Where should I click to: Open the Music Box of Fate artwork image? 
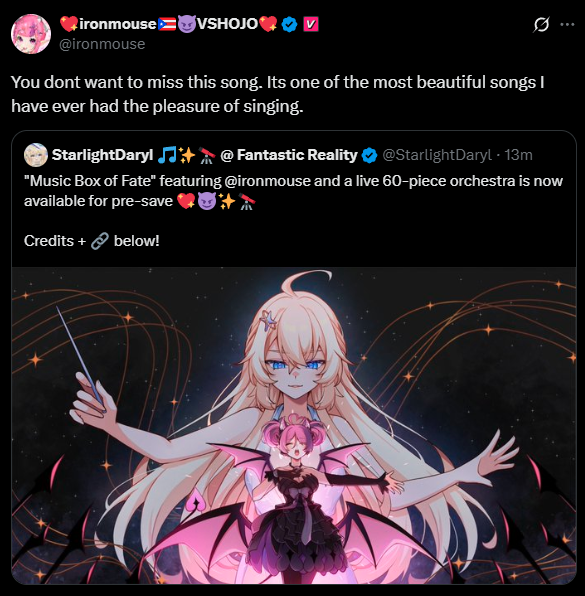pyautogui.click(x=294, y=426)
